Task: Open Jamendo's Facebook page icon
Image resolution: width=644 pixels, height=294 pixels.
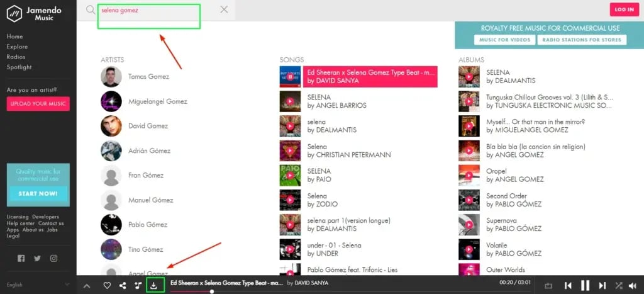Action: tap(21, 258)
